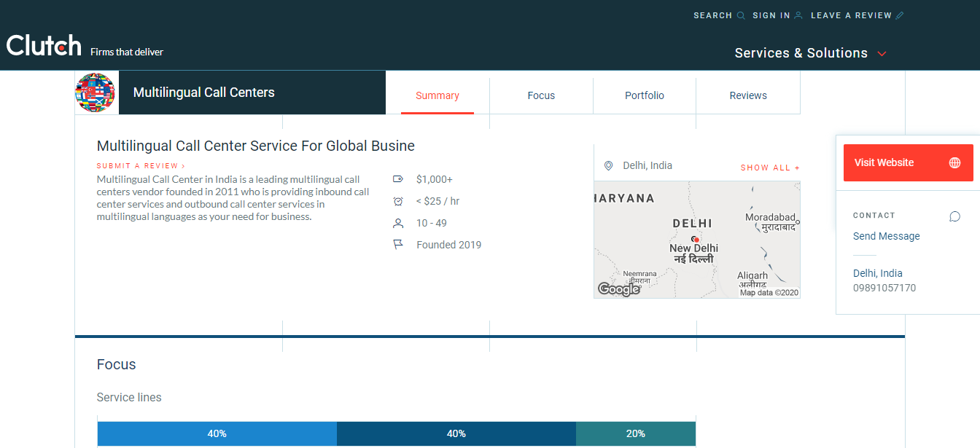The width and height of the screenshot is (980, 448).
Task: Click the Map data ©2020 attribution
Action: pyautogui.click(x=769, y=293)
